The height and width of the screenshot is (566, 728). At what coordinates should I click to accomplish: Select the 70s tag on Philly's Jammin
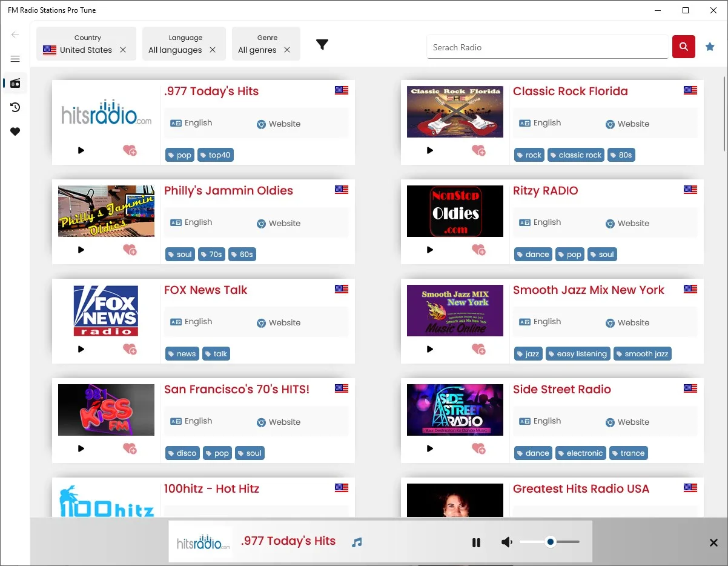[x=212, y=255]
